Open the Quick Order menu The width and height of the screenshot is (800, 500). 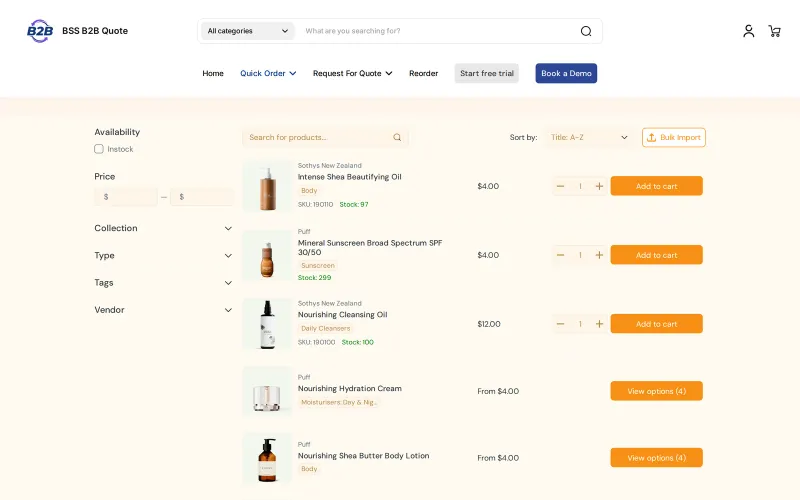[x=268, y=73]
